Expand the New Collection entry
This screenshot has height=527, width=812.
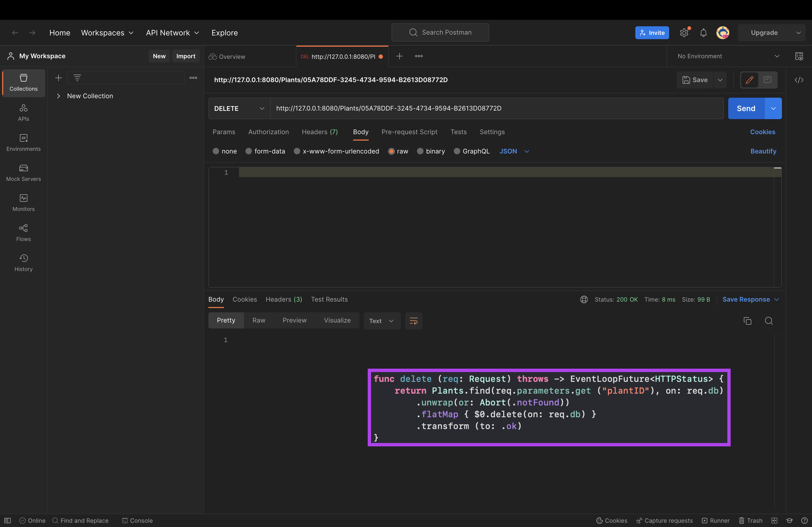(x=58, y=96)
